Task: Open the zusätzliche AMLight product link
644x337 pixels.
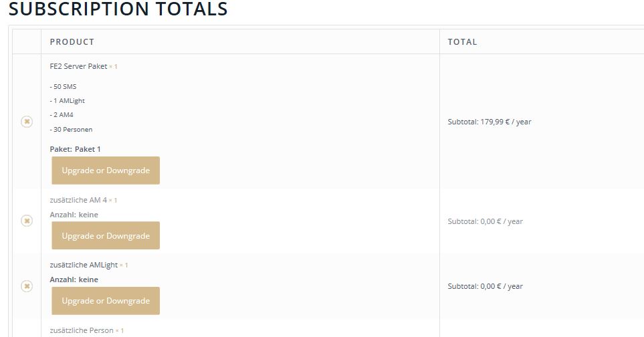Action: (x=84, y=265)
